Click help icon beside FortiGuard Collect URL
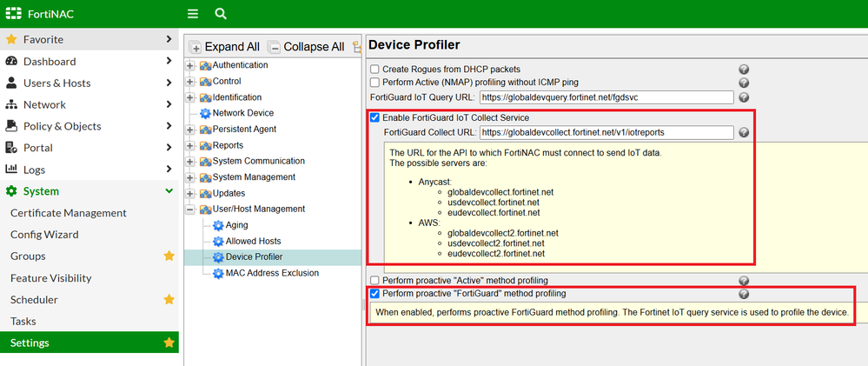868x366 pixels. coord(744,133)
